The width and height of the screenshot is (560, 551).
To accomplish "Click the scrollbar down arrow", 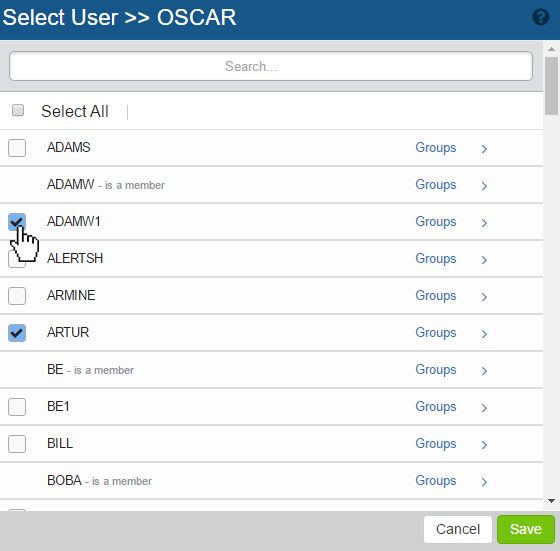I will (551, 501).
